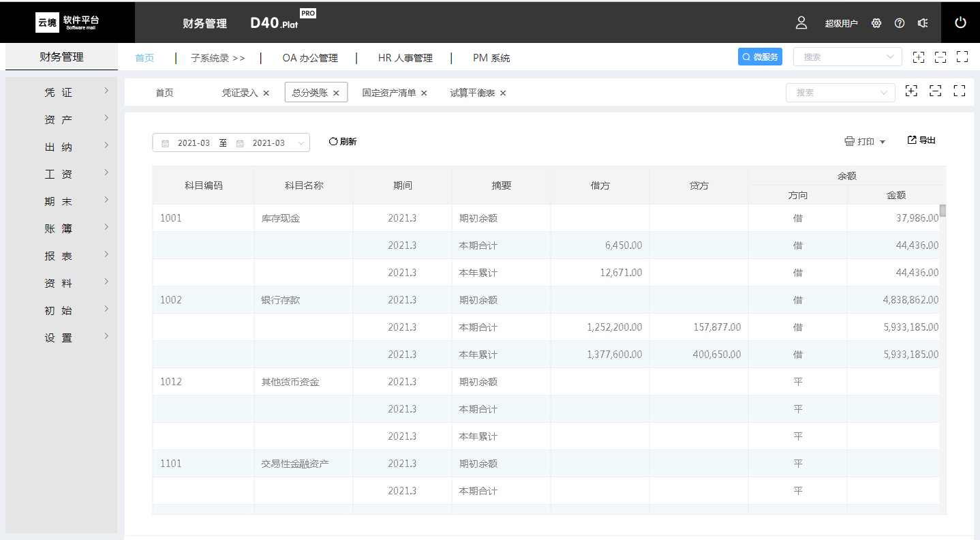Click the table vertical scrollbar handle
Viewport: 980px width, 540px height.
click(943, 210)
